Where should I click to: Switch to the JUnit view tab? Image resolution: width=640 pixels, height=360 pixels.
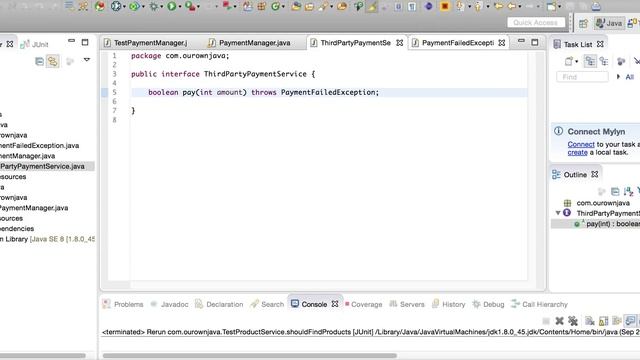tap(35, 44)
